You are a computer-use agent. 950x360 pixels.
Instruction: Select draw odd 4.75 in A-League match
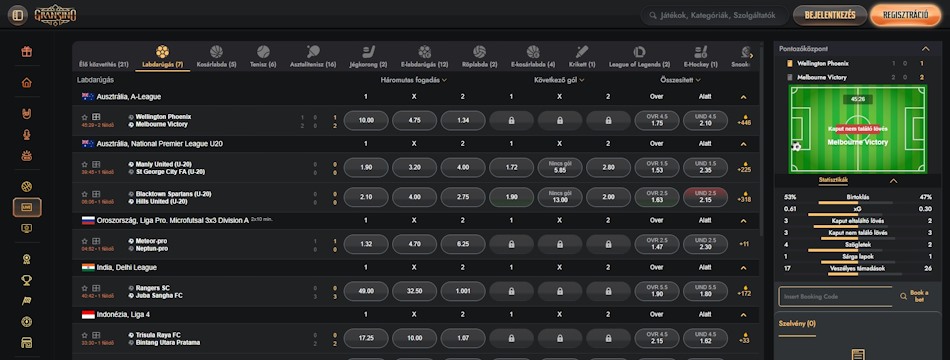click(414, 121)
